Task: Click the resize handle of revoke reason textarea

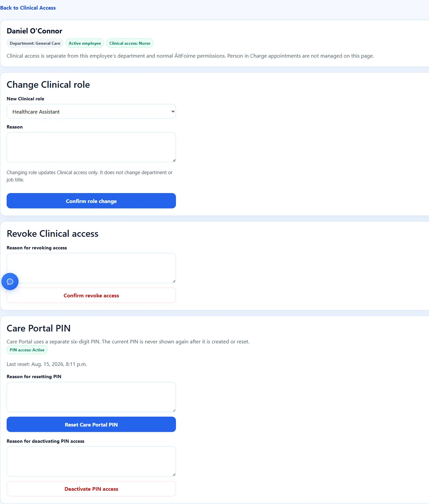Action: 174,281
